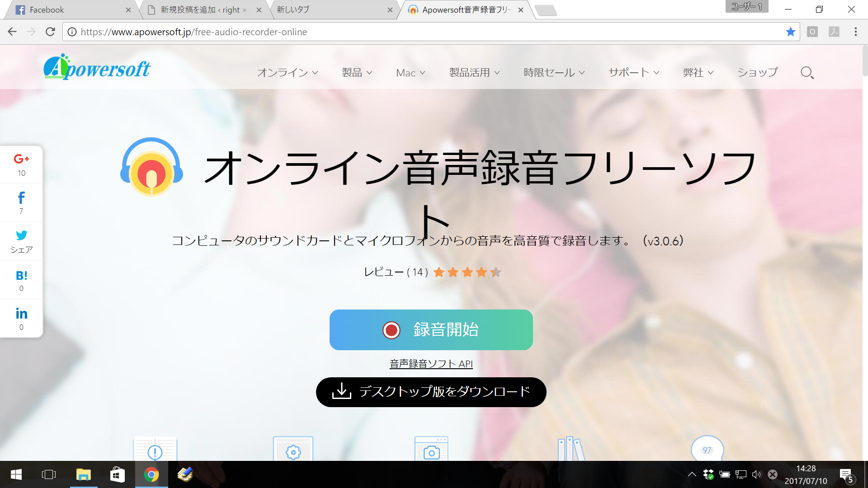This screenshot has height=488, width=868.
Task: Switch to the Facebook browser tab
Action: pos(68,10)
